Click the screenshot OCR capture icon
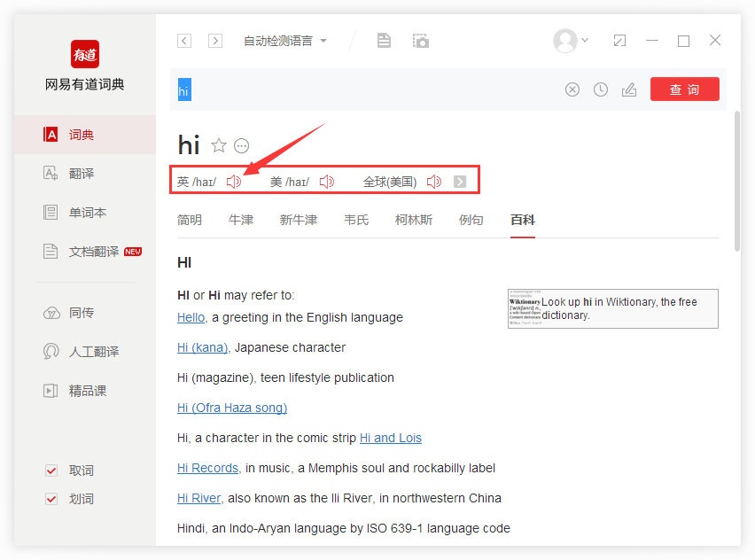Viewport: 755px width, 560px height. (x=420, y=40)
